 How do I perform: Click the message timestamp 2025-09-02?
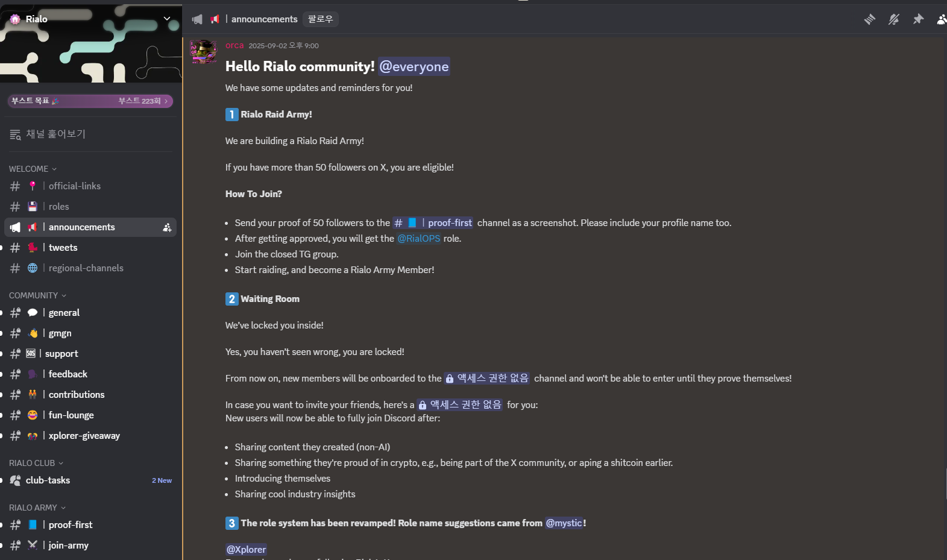(x=283, y=46)
